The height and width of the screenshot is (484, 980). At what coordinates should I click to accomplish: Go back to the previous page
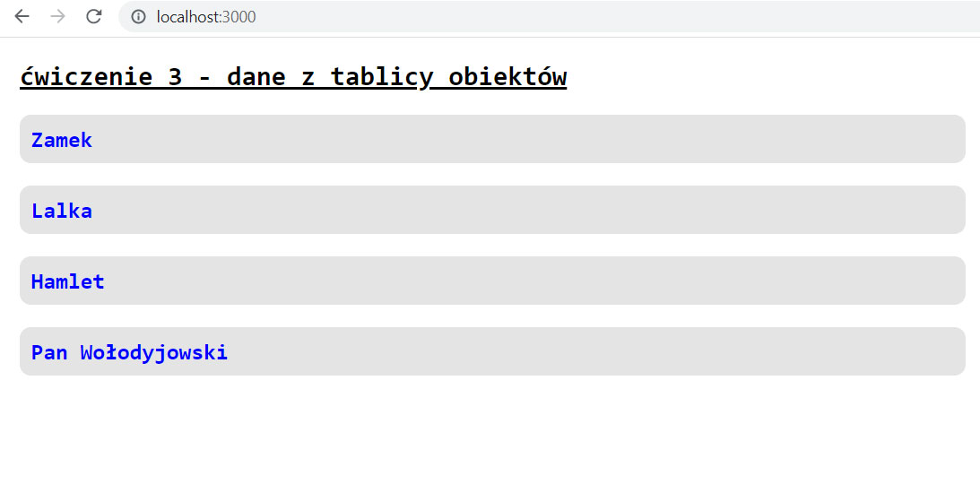22,17
